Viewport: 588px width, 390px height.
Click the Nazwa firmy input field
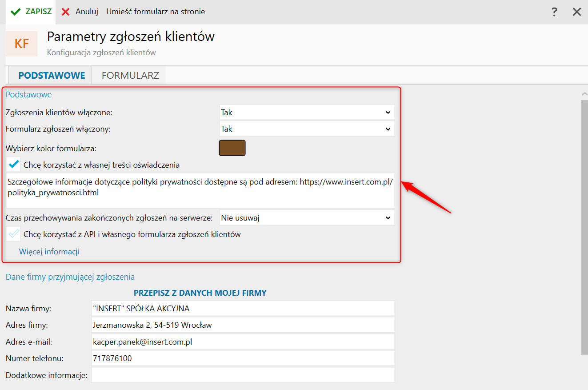243,309
